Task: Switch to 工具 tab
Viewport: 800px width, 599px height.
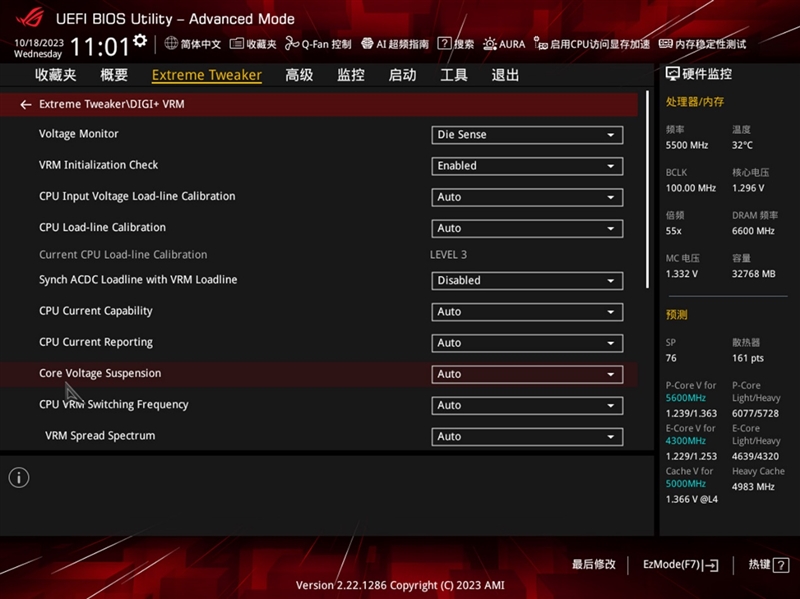Action: pos(454,75)
